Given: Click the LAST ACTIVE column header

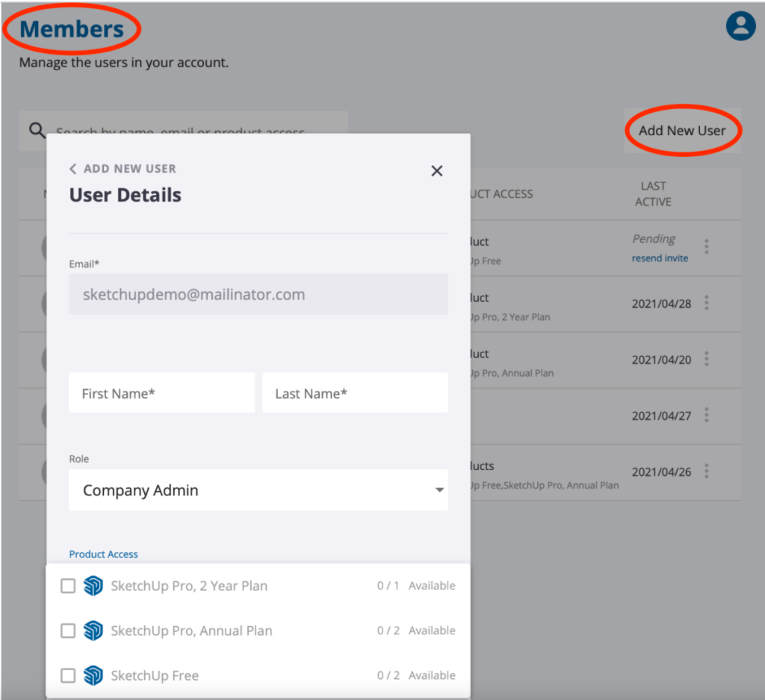Looking at the screenshot, I should 653,194.
